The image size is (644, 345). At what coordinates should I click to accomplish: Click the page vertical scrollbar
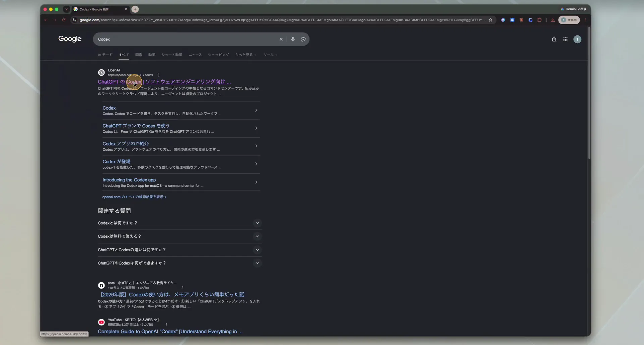tap(589, 94)
